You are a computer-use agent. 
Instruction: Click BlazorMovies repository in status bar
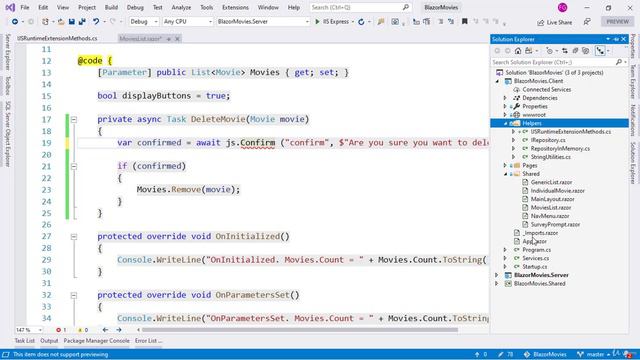click(x=545, y=354)
